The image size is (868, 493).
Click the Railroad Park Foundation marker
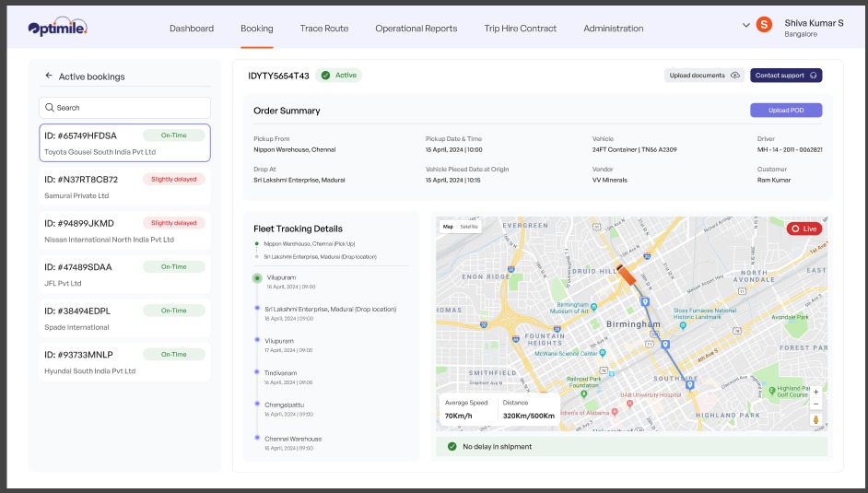tap(583, 394)
